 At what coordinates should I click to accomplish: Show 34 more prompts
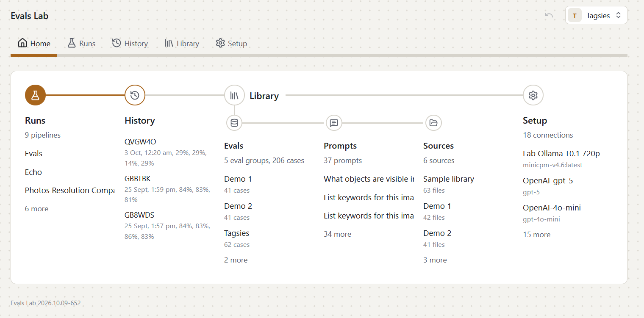pyautogui.click(x=338, y=234)
